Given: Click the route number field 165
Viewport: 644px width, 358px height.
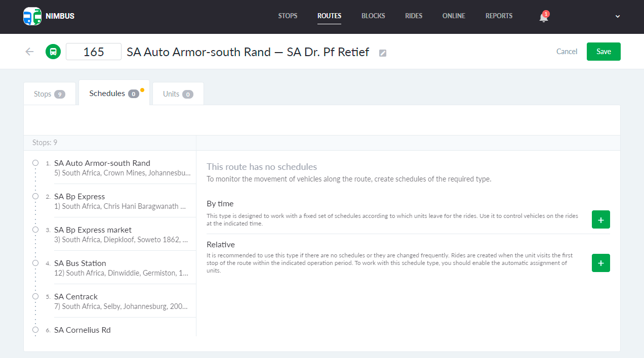Looking at the screenshot, I should pos(94,52).
